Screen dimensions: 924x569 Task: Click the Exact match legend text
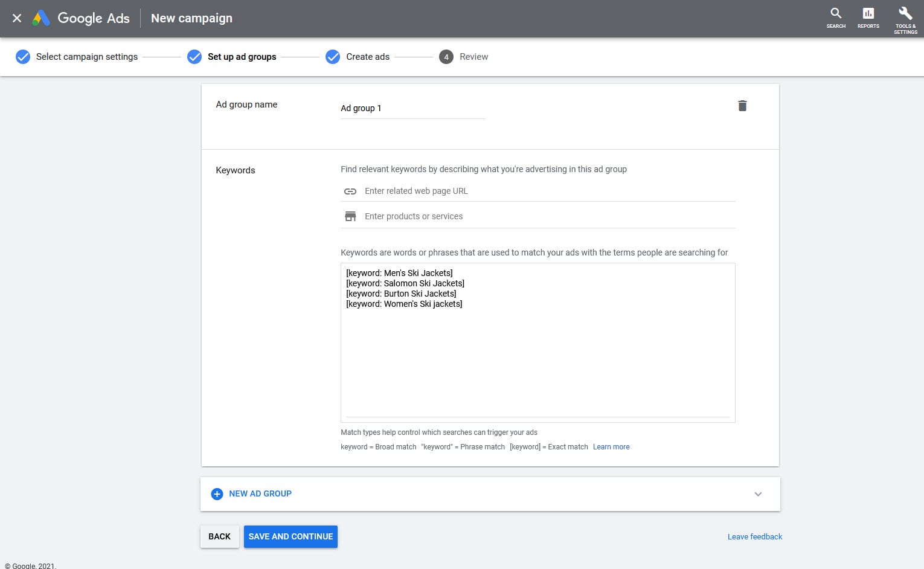549,447
